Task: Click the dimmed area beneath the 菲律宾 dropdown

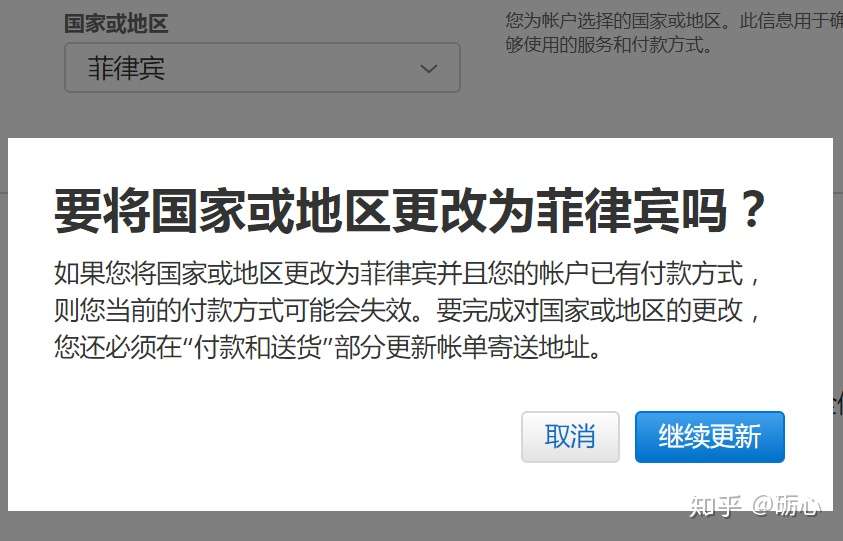Action: pos(262,115)
